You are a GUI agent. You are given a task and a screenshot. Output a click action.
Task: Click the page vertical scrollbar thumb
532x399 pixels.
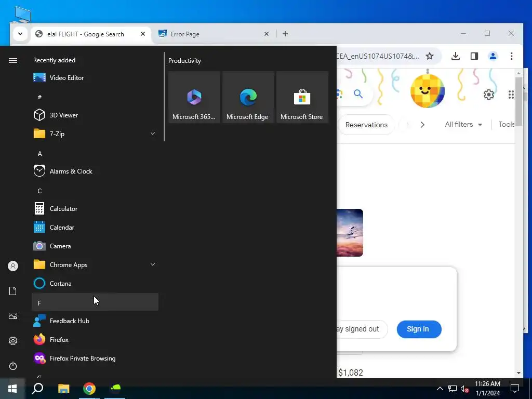[518, 101]
